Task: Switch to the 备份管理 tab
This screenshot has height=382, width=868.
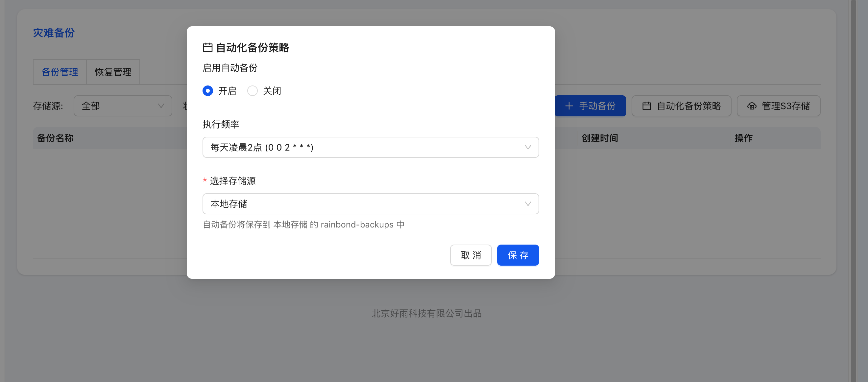Action: [60, 72]
